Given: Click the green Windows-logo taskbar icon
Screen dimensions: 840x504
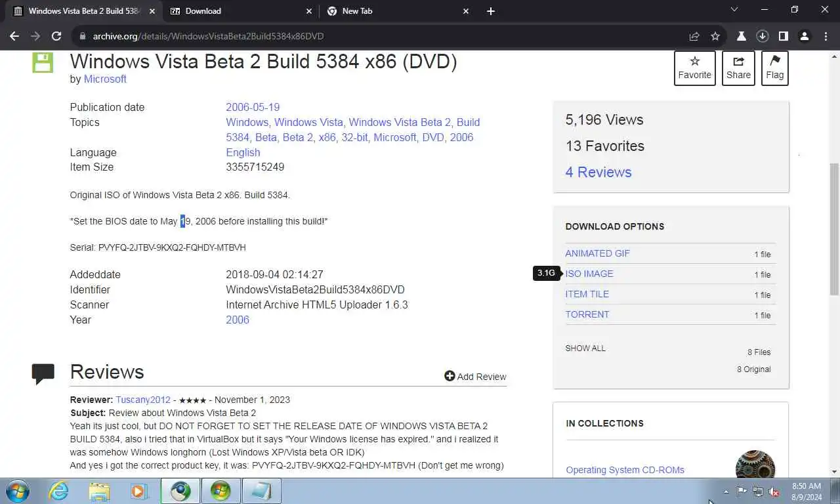Looking at the screenshot, I should pyautogui.click(x=221, y=491).
